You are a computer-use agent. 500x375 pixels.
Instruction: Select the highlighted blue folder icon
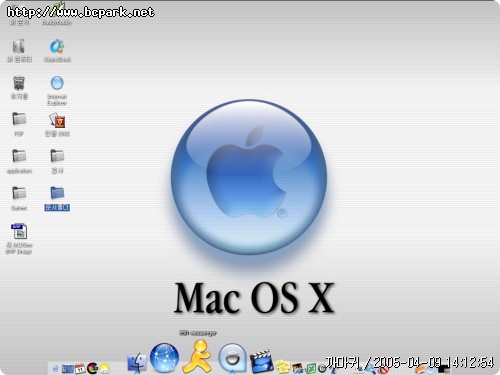click(x=57, y=193)
